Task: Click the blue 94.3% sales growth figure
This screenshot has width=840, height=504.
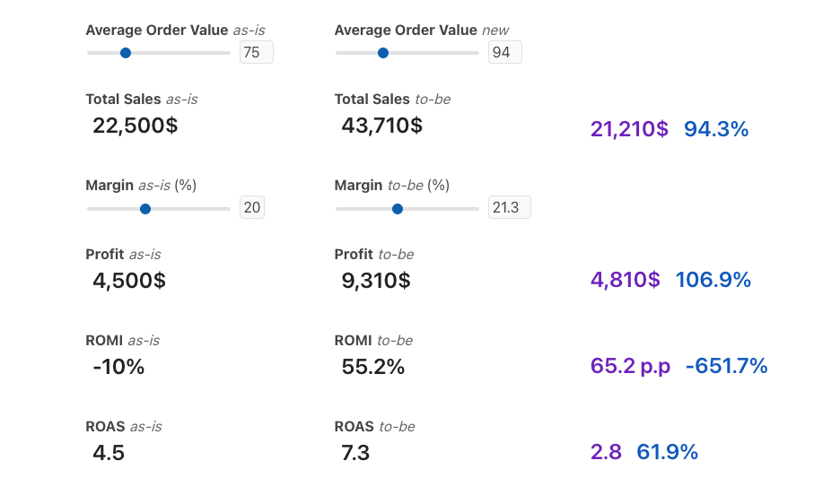Action: (x=716, y=129)
